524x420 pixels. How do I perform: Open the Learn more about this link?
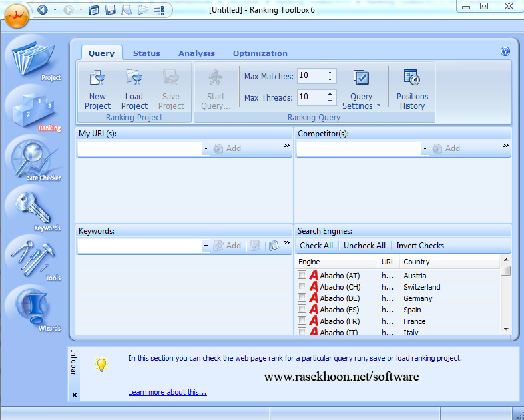coord(168,392)
